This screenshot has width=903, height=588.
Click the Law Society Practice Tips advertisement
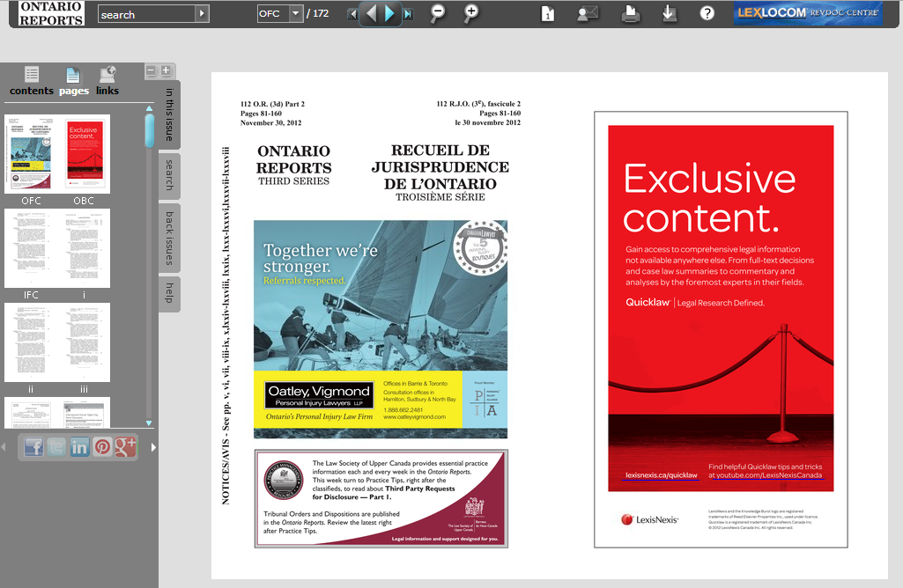[381, 499]
